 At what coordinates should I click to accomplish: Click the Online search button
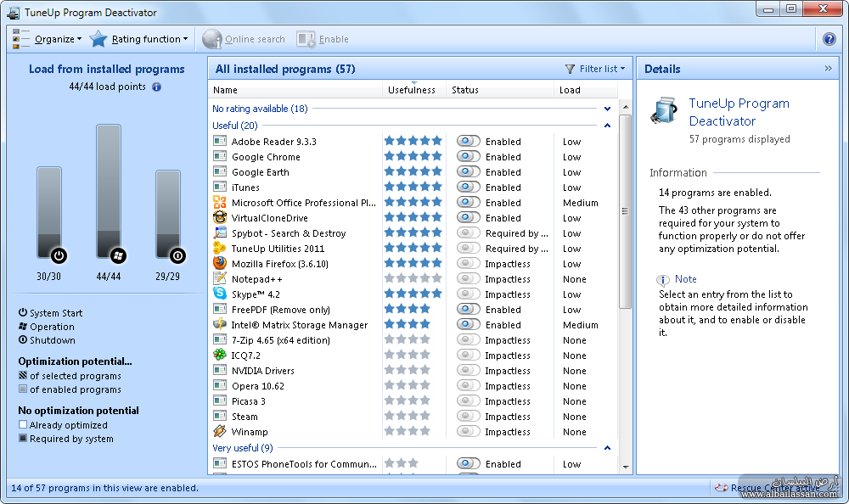[244, 39]
